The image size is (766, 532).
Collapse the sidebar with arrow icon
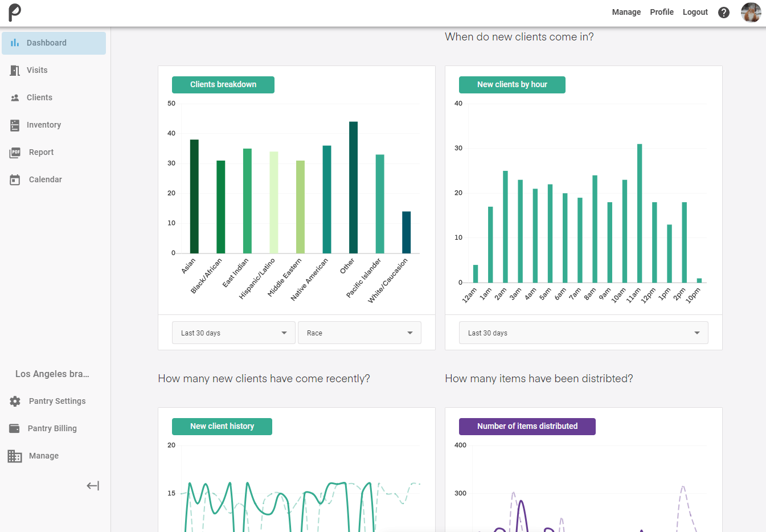coord(93,486)
